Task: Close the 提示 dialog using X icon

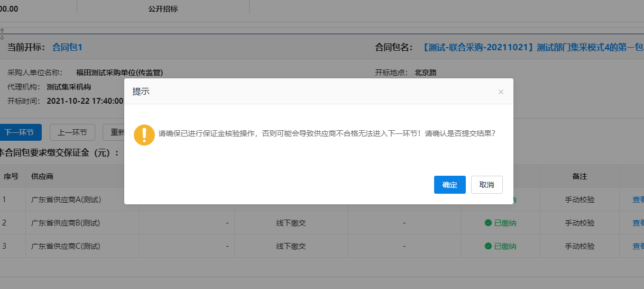Action: [x=501, y=92]
